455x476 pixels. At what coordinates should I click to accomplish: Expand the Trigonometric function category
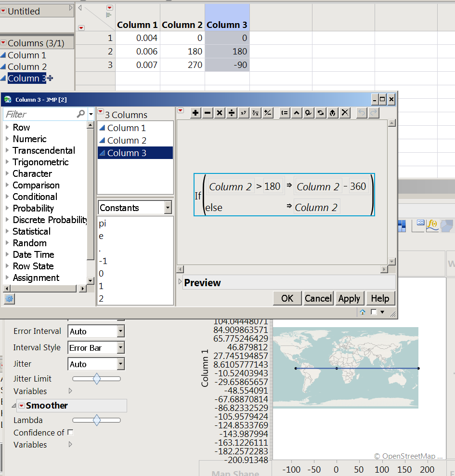click(7, 162)
